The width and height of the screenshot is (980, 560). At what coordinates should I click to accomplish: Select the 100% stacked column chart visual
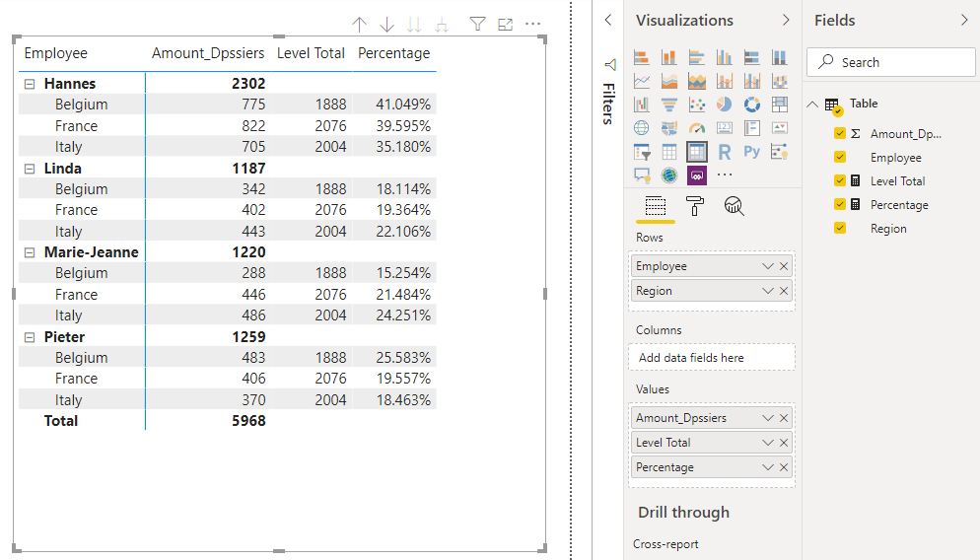coord(780,57)
